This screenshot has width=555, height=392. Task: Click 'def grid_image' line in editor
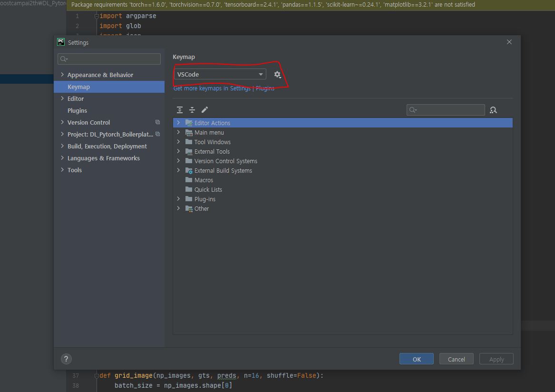coord(211,375)
